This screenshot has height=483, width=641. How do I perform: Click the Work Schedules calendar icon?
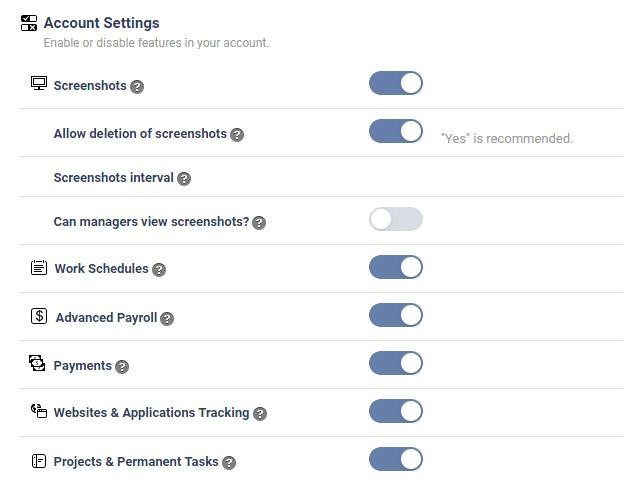[x=39, y=267]
